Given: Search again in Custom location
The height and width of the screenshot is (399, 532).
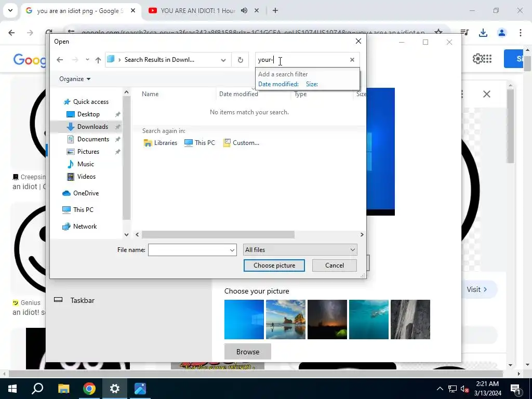Looking at the screenshot, I should [x=241, y=143].
